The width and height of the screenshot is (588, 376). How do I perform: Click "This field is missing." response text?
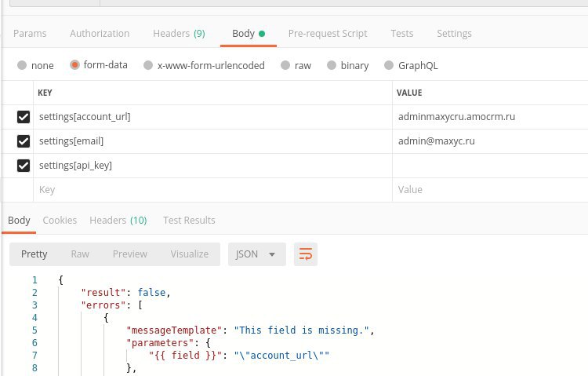click(x=302, y=330)
